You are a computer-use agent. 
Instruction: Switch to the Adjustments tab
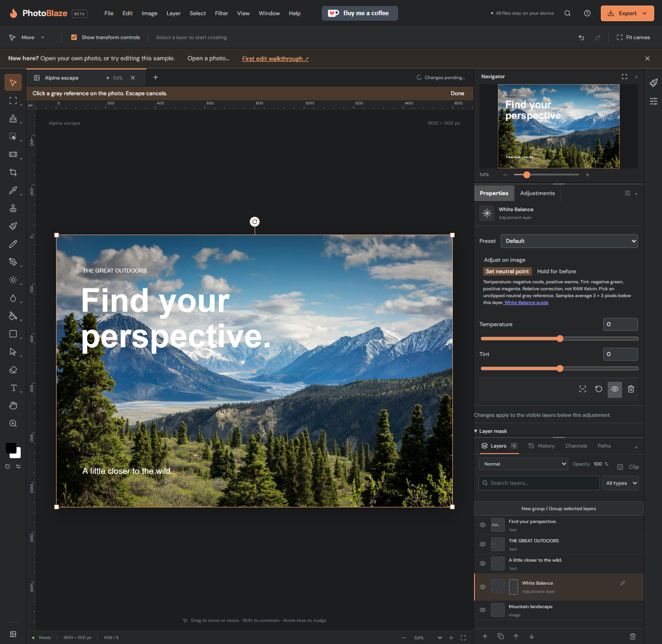(x=537, y=193)
